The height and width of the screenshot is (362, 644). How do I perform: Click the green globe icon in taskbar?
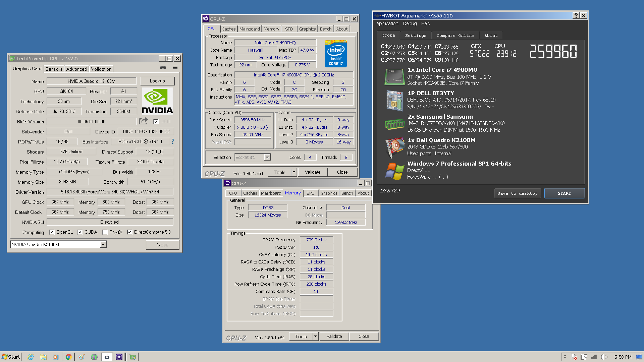point(94,357)
